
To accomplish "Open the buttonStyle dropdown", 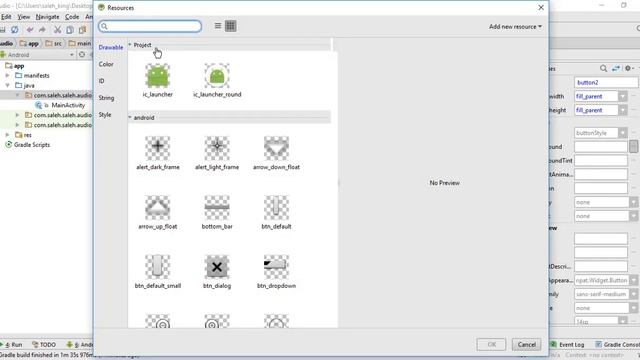I will (x=622, y=133).
